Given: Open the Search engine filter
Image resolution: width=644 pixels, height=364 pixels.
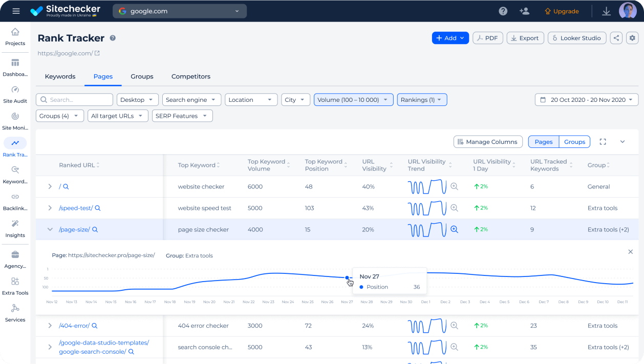Looking at the screenshot, I should pos(192,100).
